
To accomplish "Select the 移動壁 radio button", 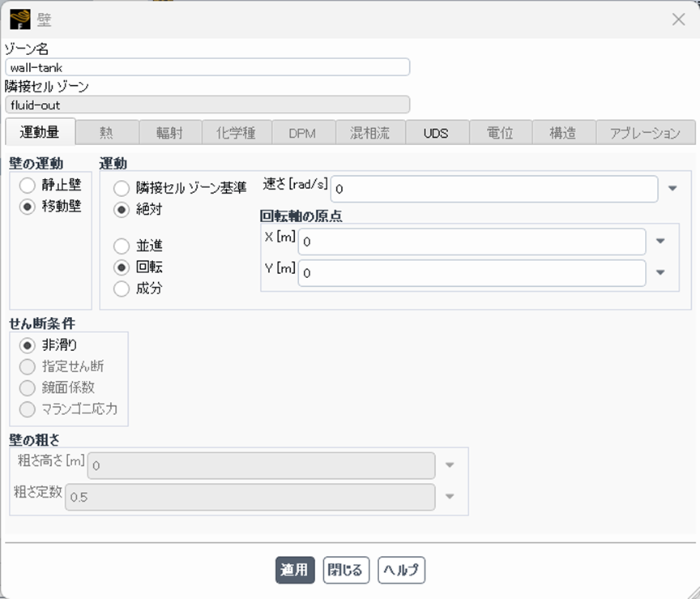I will (x=28, y=206).
